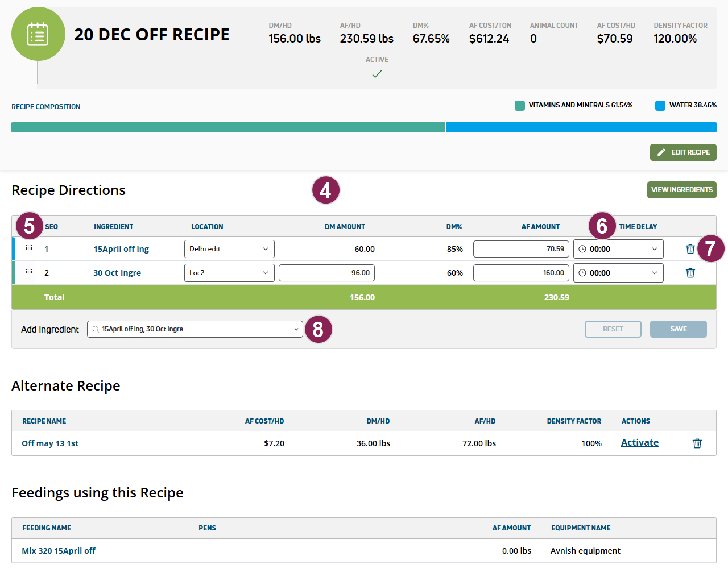The image size is (728, 577).
Task: Click the DM amount field showing 96.00
Action: tap(326, 273)
